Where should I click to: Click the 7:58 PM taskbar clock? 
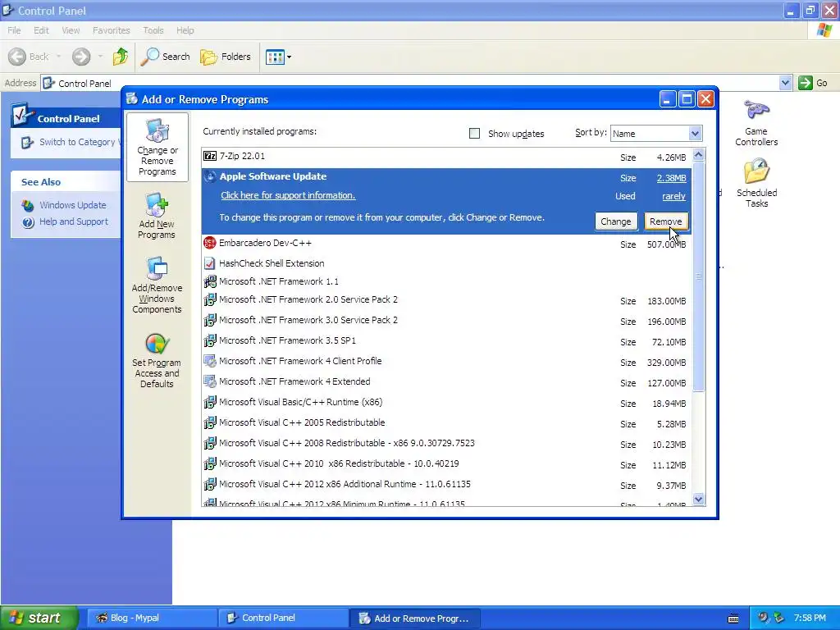click(x=810, y=618)
